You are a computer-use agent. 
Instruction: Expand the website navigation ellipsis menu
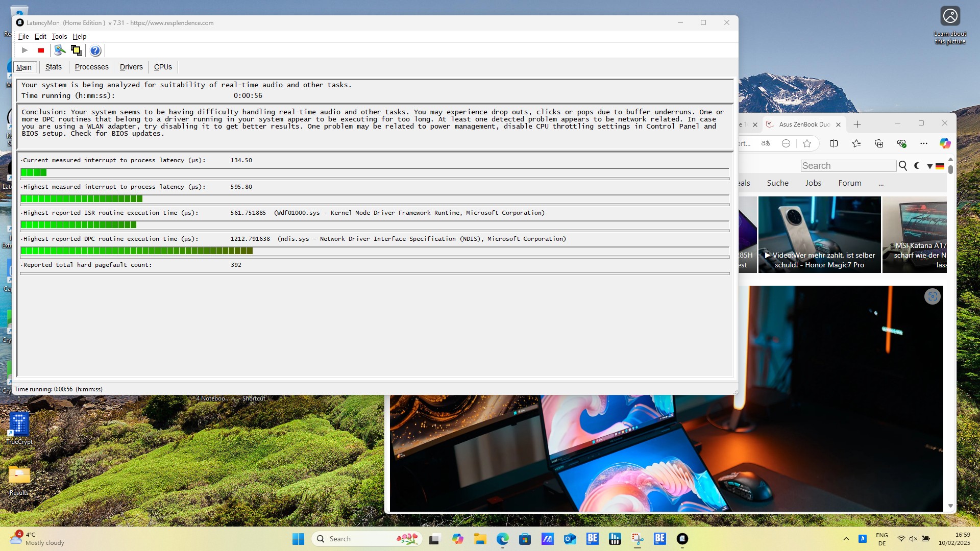(x=881, y=183)
